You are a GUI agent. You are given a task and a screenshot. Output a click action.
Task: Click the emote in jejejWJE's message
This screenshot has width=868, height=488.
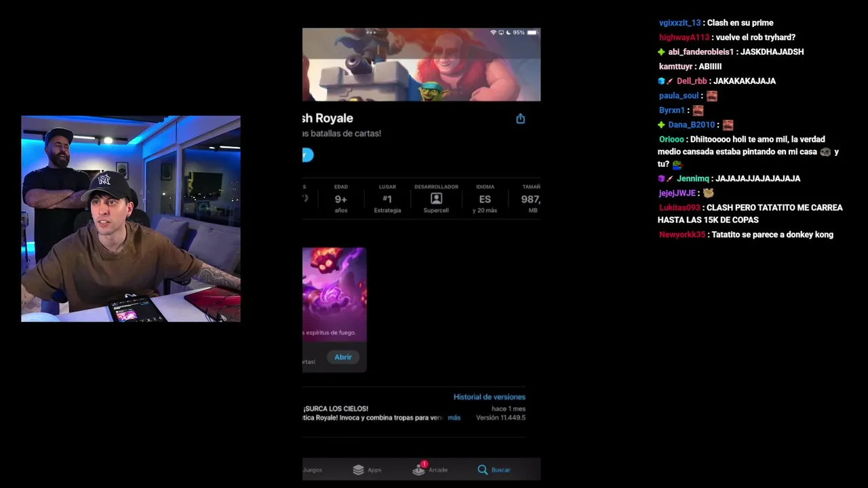[x=708, y=193]
